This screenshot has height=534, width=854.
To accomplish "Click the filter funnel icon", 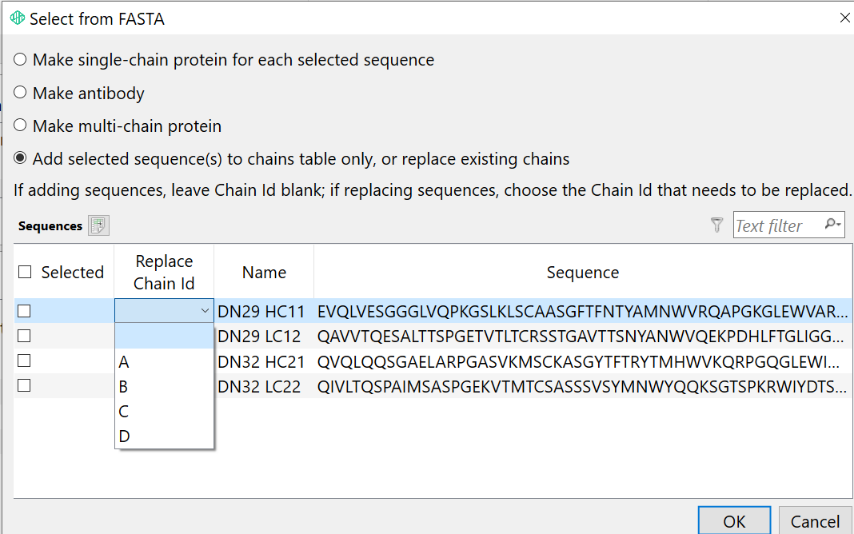I will point(717,225).
